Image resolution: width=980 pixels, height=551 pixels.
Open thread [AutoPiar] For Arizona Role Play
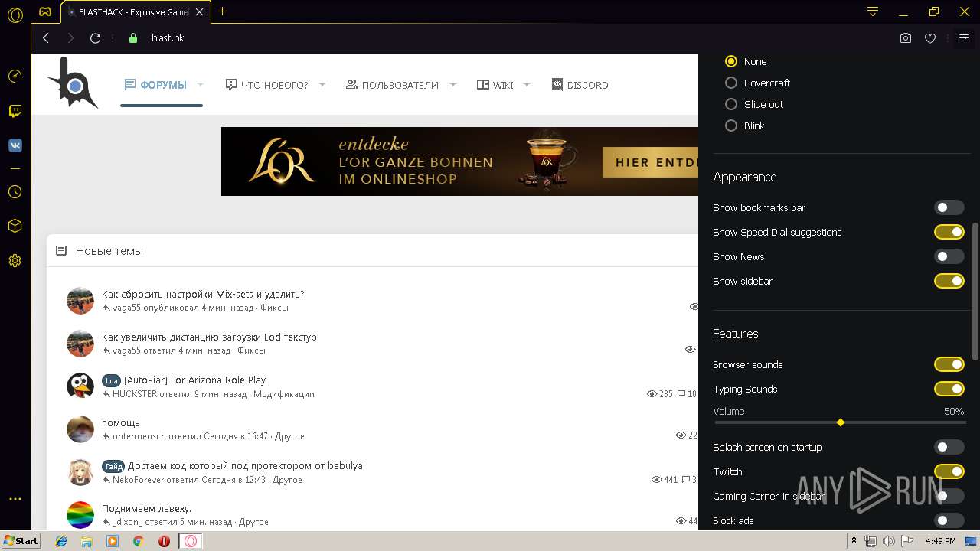[194, 380]
